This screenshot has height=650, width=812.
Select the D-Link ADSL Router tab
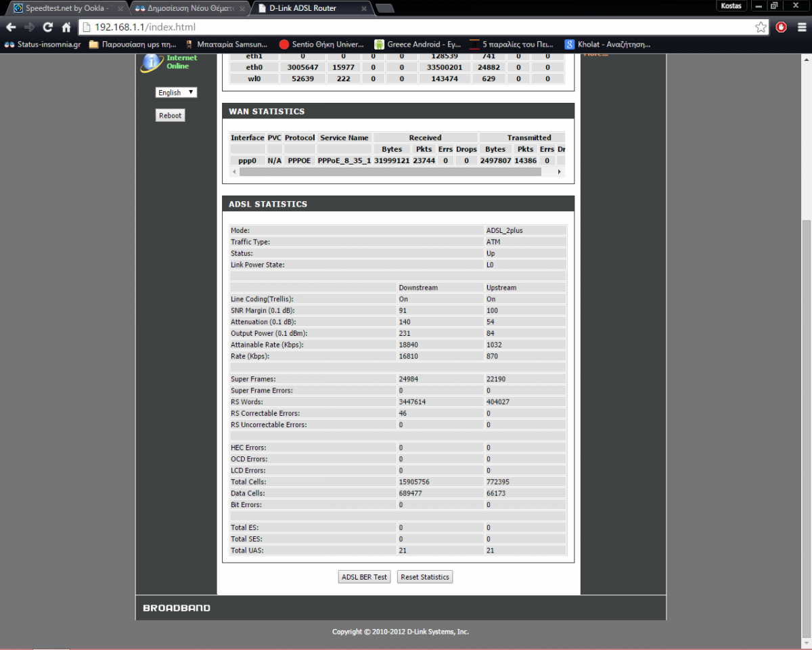311,8
